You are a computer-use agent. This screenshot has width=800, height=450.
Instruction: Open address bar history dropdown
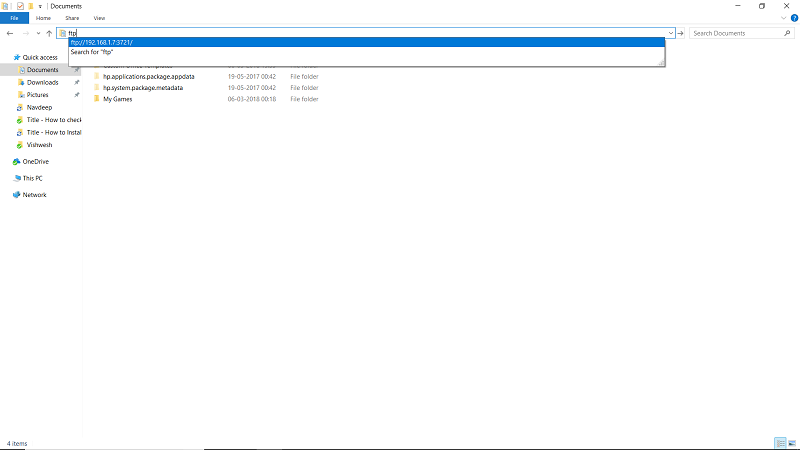point(670,33)
